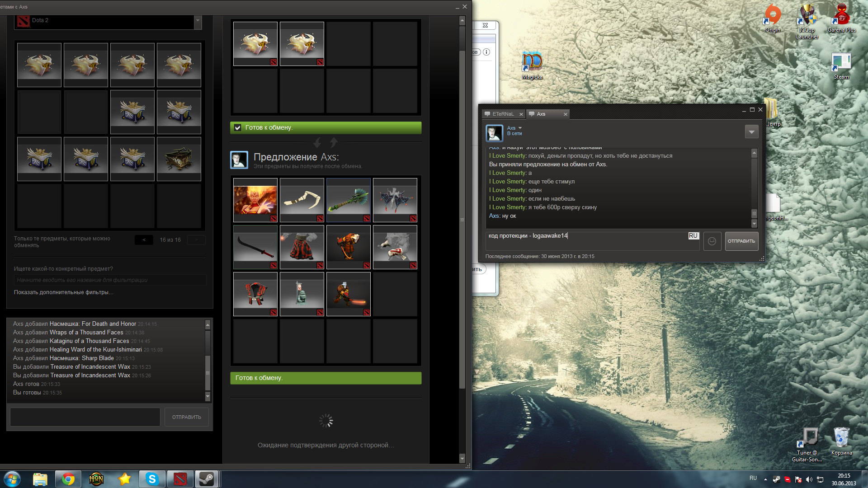The width and height of the screenshot is (868, 488).
Task: Expand the chat options dropdown button
Action: click(x=751, y=132)
